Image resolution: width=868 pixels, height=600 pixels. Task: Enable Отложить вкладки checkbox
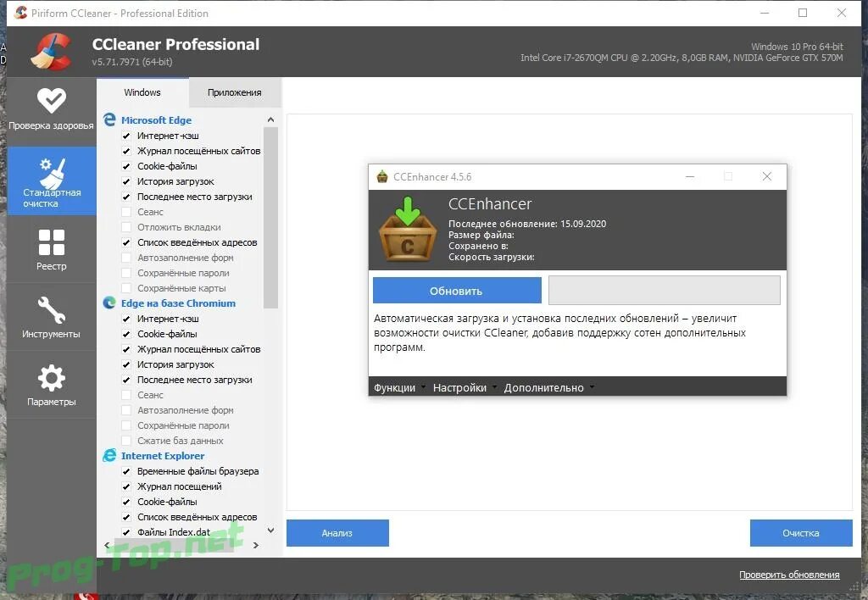[126, 227]
